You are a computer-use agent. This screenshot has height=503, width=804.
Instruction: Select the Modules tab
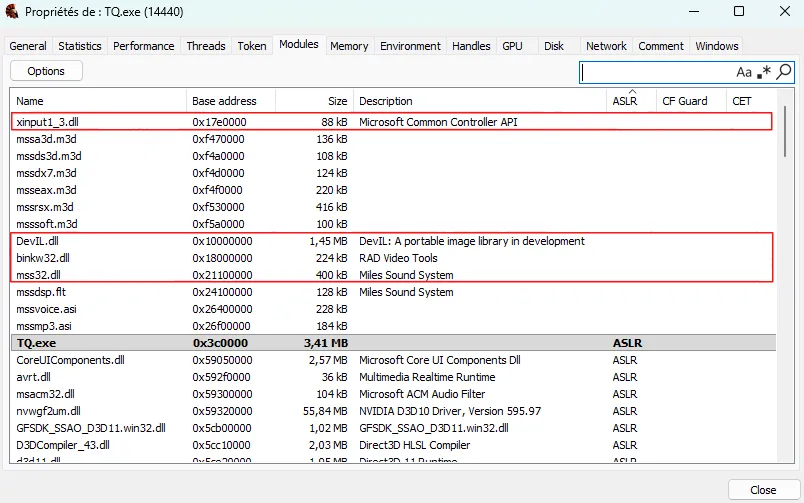(299, 45)
